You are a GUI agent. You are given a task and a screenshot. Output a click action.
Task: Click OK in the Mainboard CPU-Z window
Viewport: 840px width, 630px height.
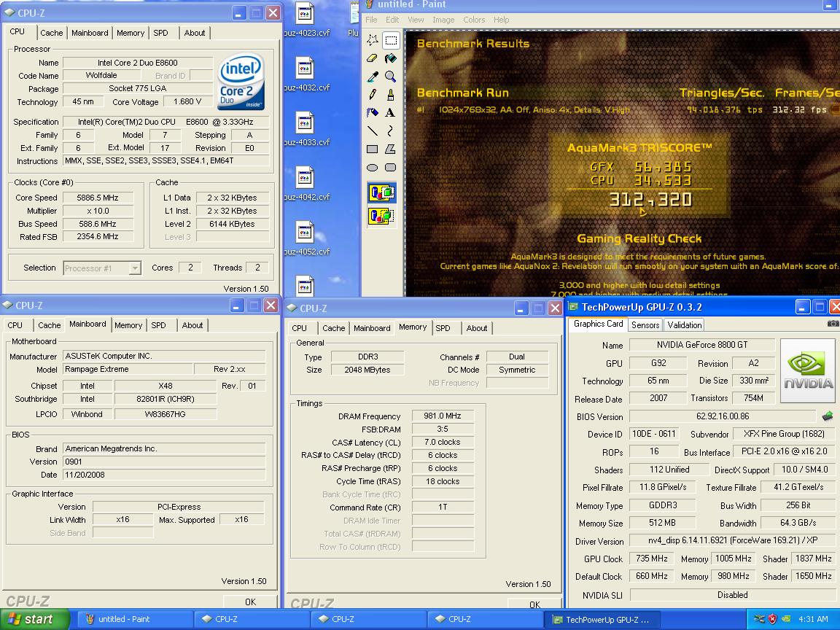[x=250, y=602]
